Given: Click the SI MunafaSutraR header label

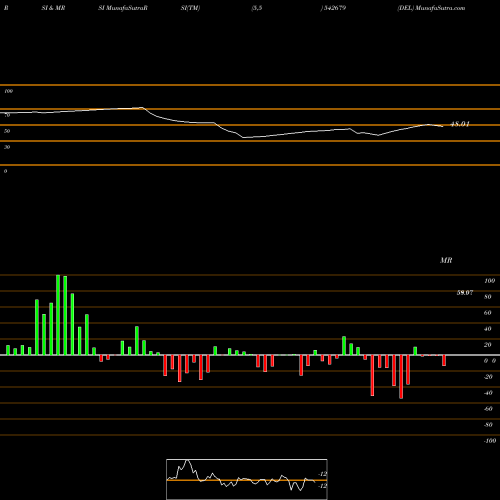Looking at the screenshot, I should tap(123, 8).
